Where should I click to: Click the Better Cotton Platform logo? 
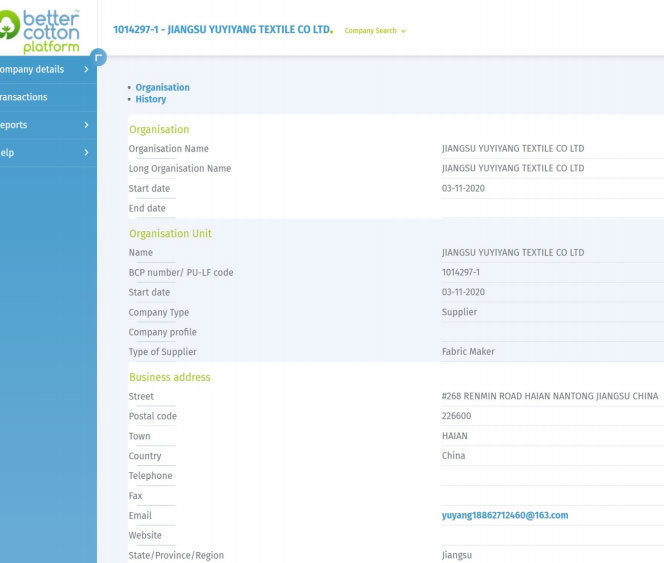(39, 31)
